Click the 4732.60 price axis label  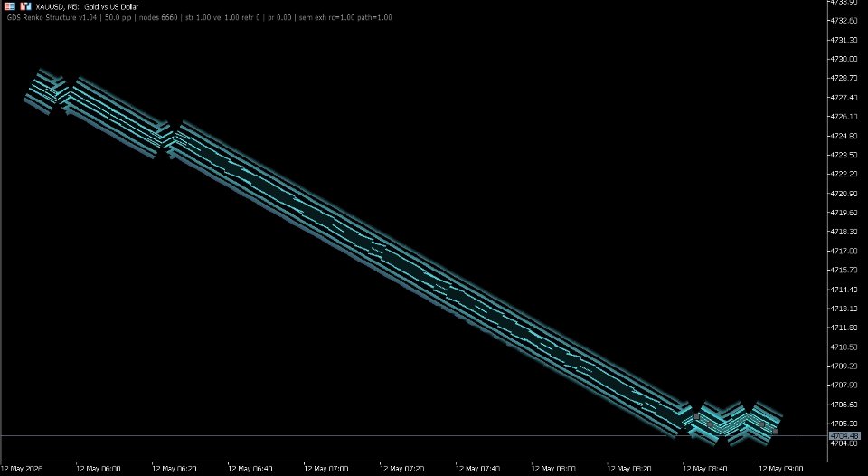click(x=844, y=21)
